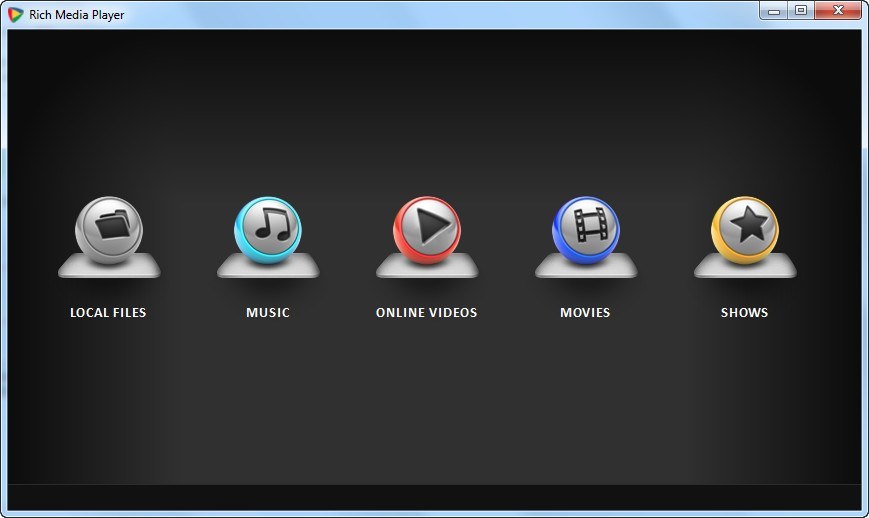The image size is (869, 518).
Task: Open the Music note orb icon
Action: coord(268,230)
